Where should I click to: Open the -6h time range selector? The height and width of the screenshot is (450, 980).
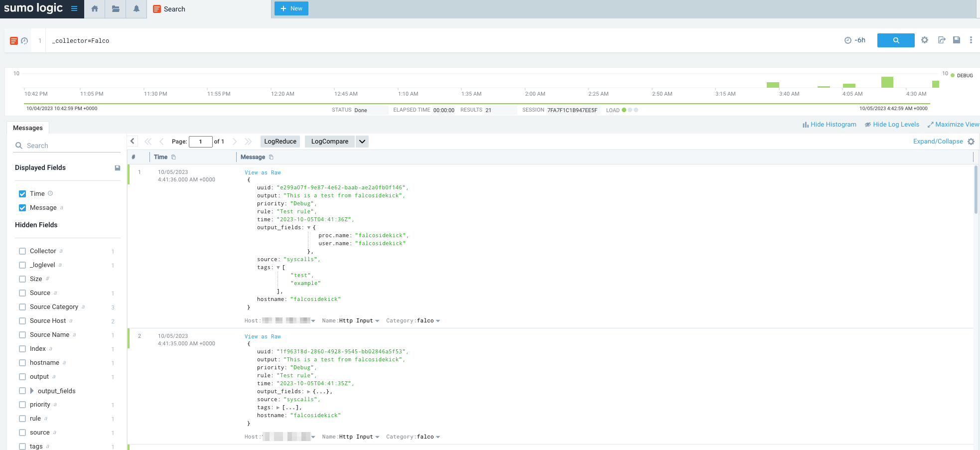855,40
